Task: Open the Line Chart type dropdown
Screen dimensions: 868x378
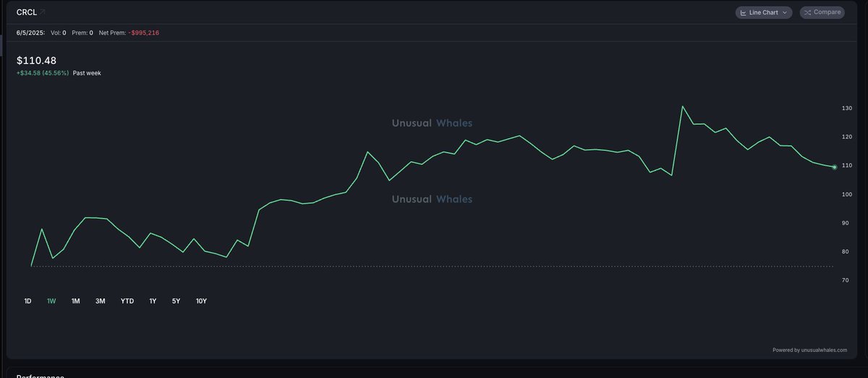Action: tap(764, 12)
